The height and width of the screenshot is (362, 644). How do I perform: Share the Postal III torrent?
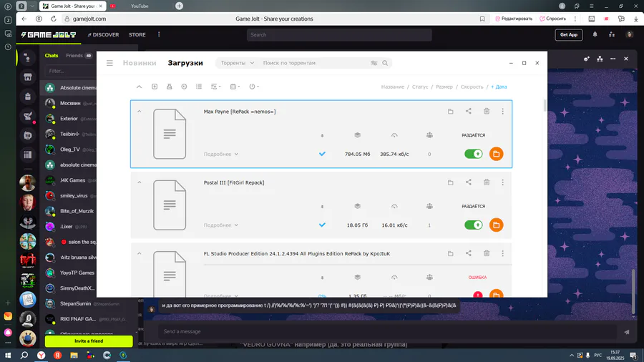tap(469, 182)
